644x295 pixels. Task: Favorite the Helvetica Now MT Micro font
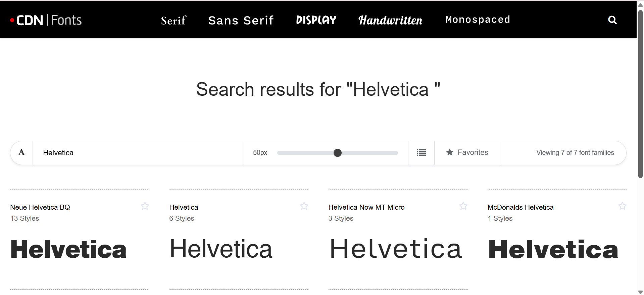pyautogui.click(x=463, y=206)
